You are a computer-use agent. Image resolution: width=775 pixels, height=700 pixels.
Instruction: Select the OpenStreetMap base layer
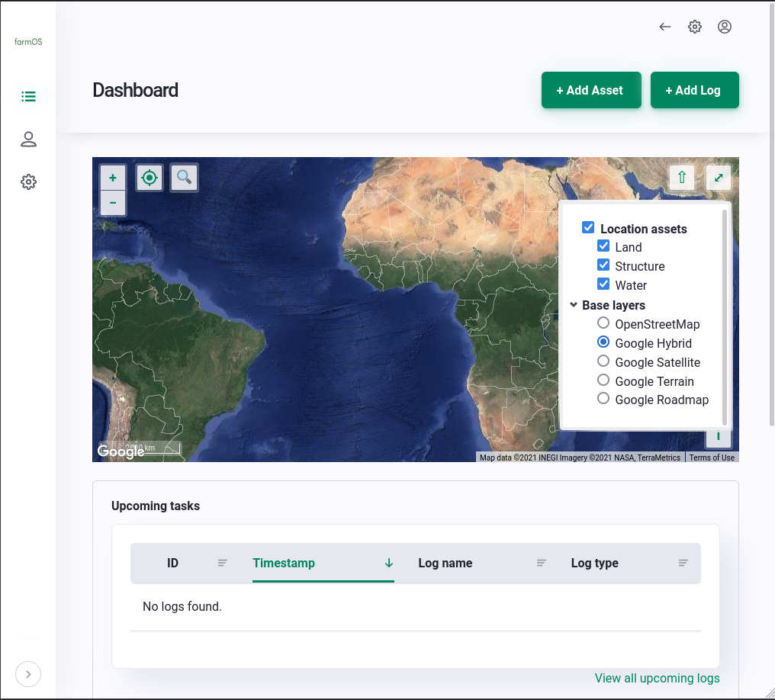603,323
